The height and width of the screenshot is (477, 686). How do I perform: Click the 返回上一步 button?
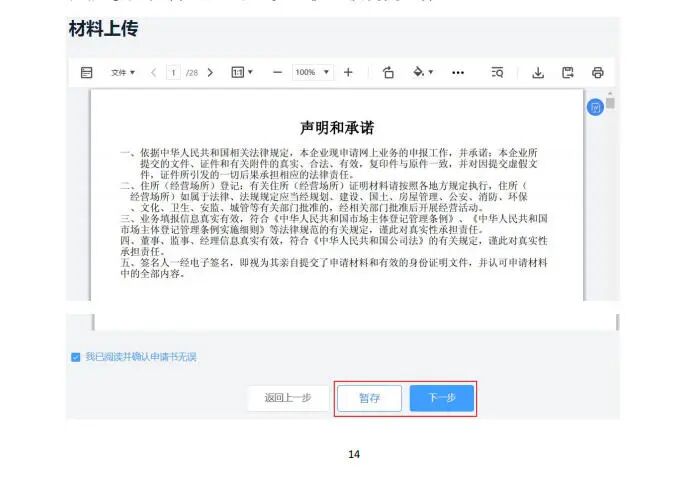[x=287, y=398]
